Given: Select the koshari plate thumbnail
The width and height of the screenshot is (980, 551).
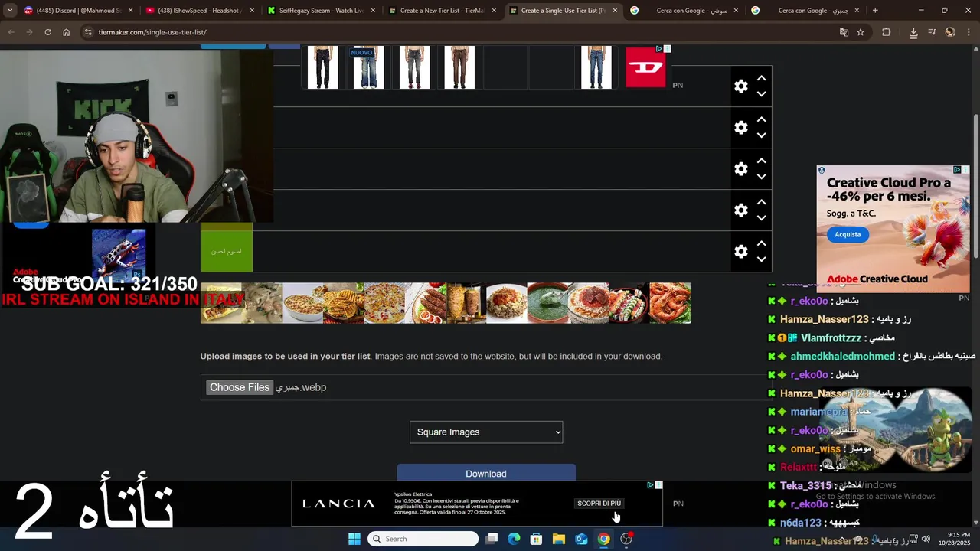Looking at the screenshot, I should coord(507,303).
